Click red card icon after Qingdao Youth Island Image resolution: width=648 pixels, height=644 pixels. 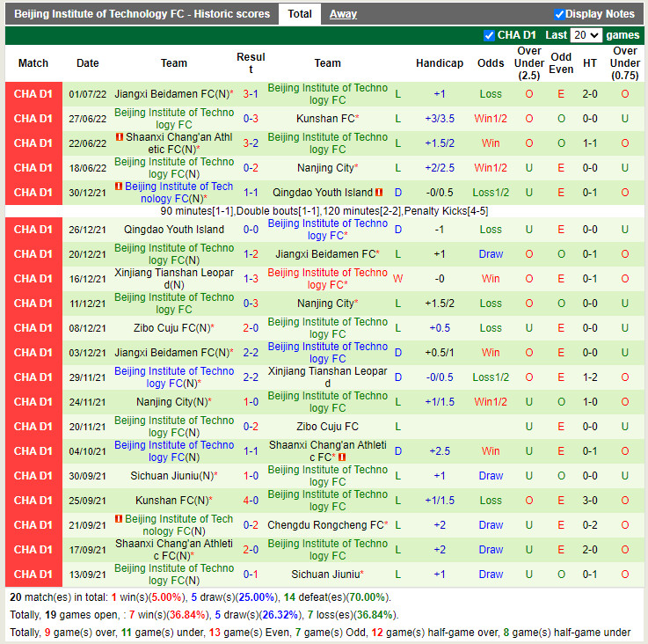[x=379, y=193]
